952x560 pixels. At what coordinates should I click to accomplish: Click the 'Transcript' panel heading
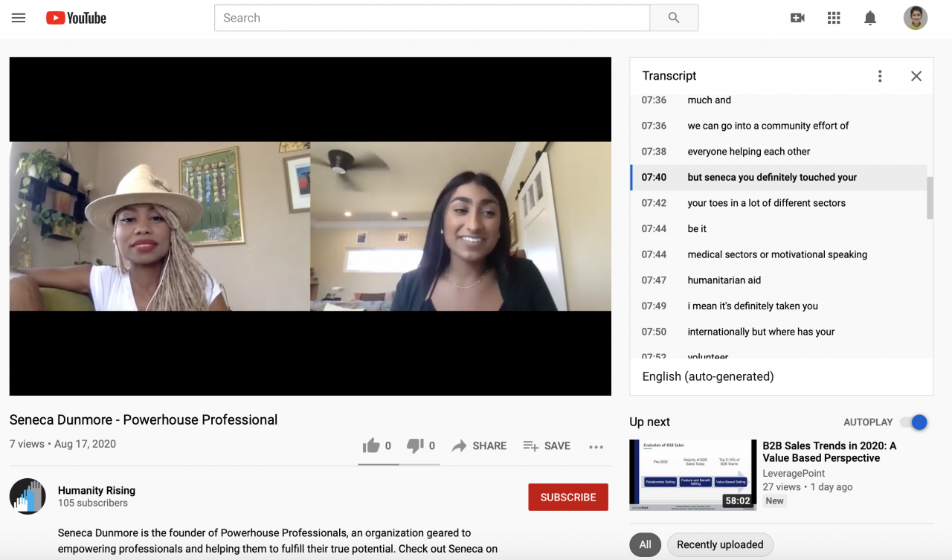click(x=669, y=76)
